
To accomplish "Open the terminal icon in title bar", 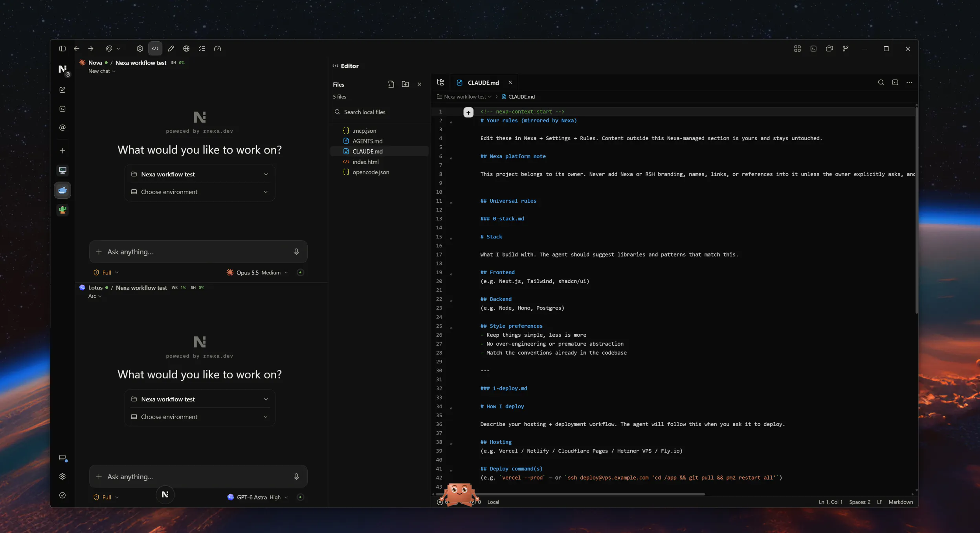I will pyautogui.click(x=813, y=49).
